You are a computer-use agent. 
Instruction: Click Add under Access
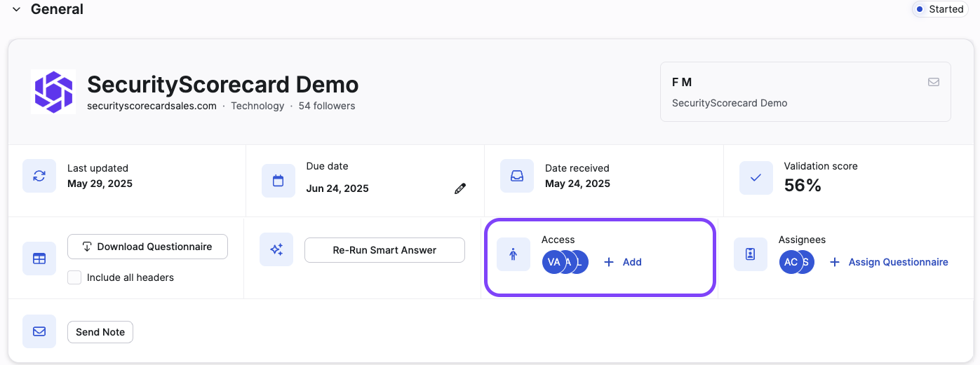[623, 262]
